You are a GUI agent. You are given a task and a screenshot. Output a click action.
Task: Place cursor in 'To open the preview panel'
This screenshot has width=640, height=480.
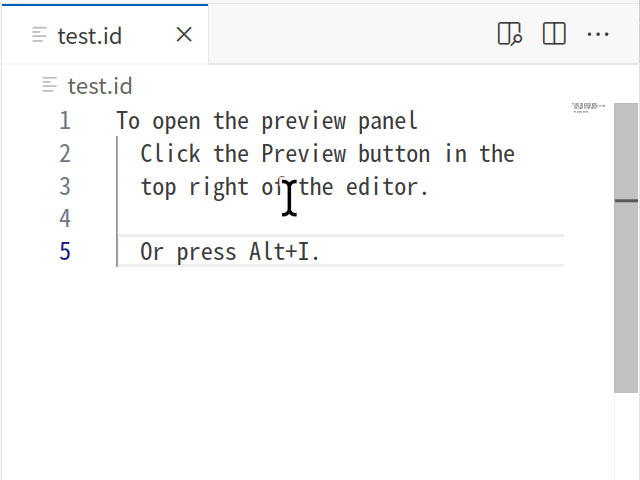click(x=267, y=121)
